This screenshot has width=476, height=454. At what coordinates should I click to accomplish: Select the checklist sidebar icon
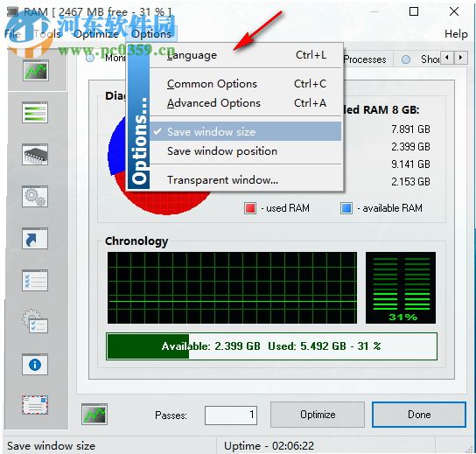(x=35, y=281)
